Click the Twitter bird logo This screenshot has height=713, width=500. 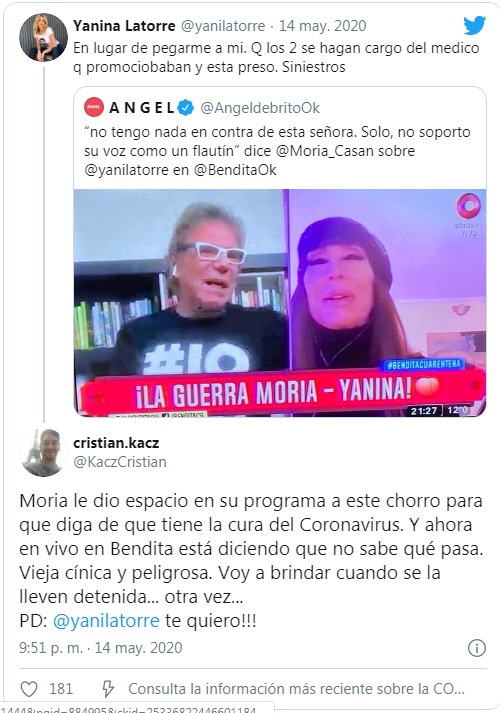tap(475, 25)
